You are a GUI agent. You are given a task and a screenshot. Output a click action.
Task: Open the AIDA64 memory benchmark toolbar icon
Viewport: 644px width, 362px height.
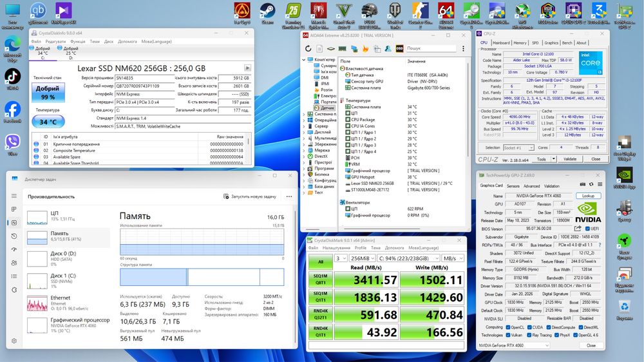click(342, 48)
